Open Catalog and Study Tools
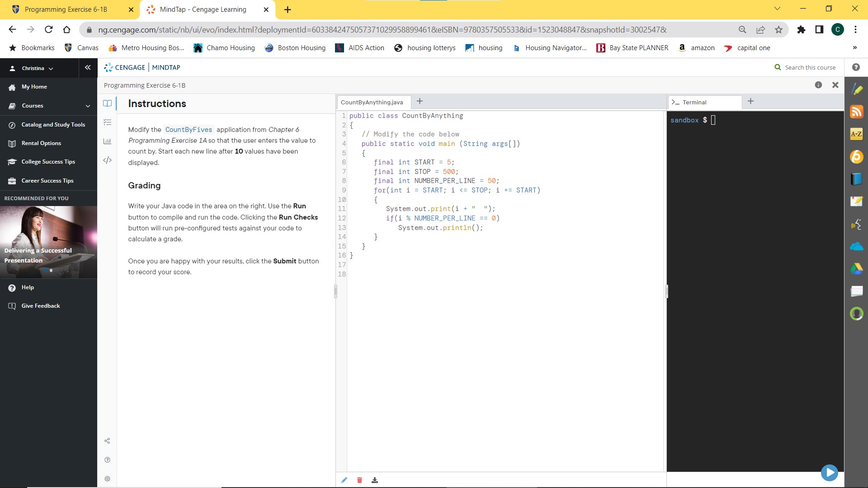This screenshot has height=488, width=868. (x=53, y=125)
